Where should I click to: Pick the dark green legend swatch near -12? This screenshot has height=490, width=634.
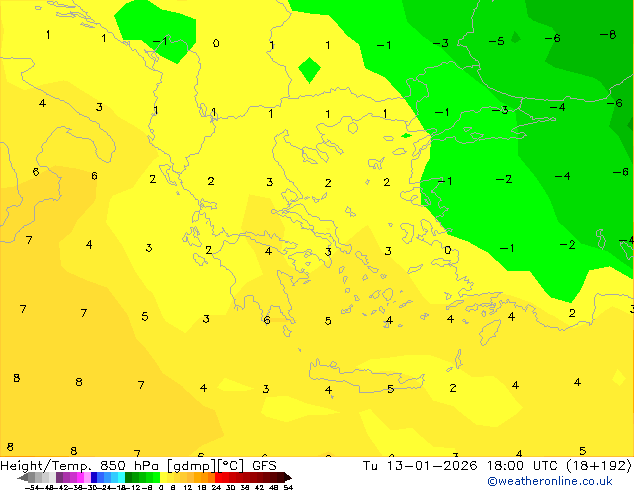click(129, 477)
